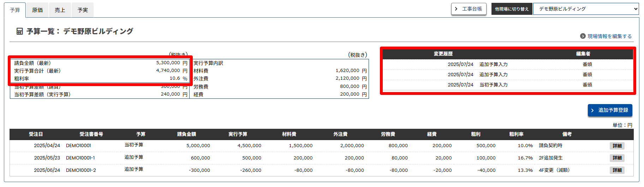
Task: Click the 変更履歴 header
Action: 443,54
